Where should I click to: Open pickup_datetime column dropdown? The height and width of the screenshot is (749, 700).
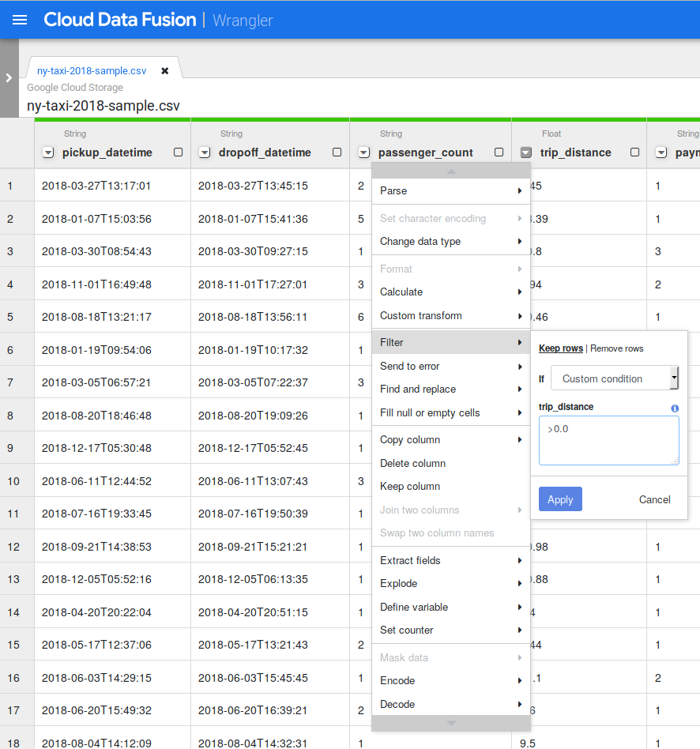coord(48,152)
